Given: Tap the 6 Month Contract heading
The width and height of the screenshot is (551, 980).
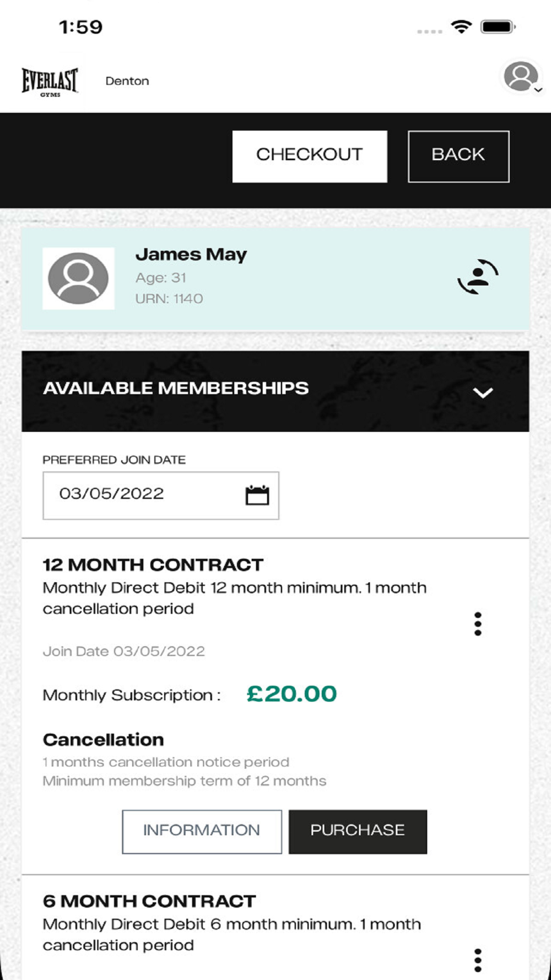Looking at the screenshot, I should pyautogui.click(x=149, y=901).
